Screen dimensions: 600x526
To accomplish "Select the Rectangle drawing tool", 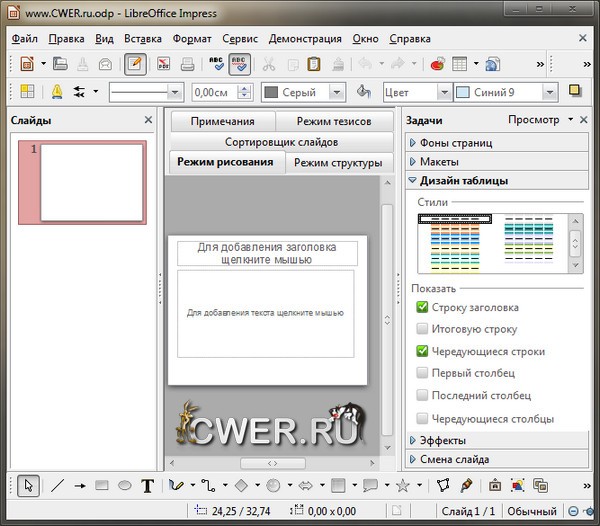I will [x=101, y=486].
